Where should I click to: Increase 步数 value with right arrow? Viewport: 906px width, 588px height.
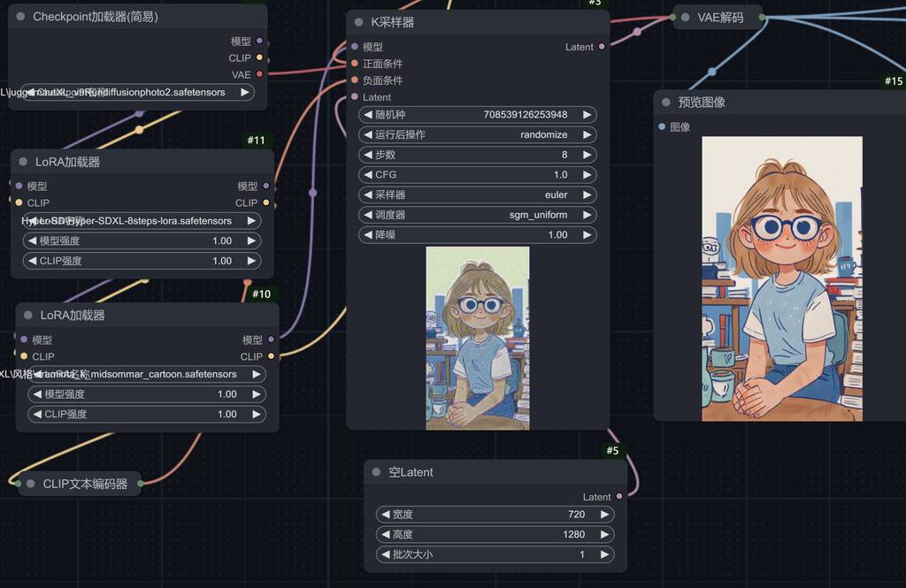coord(587,155)
